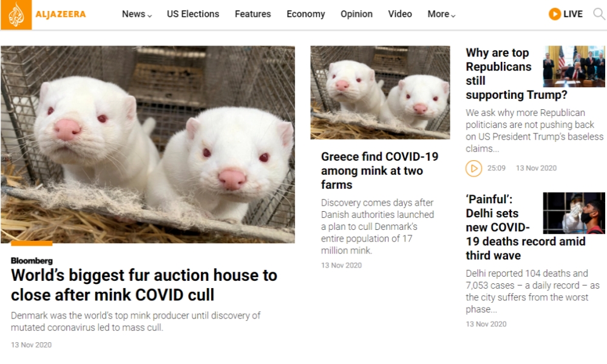
Task: Click the orange LIVE play icon
Action: pyautogui.click(x=554, y=14)
